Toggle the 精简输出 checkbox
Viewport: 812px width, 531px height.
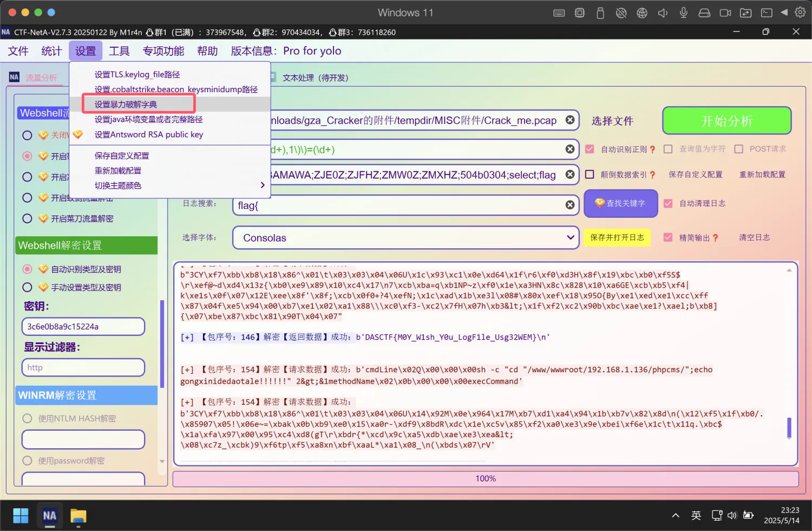(668, 237)
